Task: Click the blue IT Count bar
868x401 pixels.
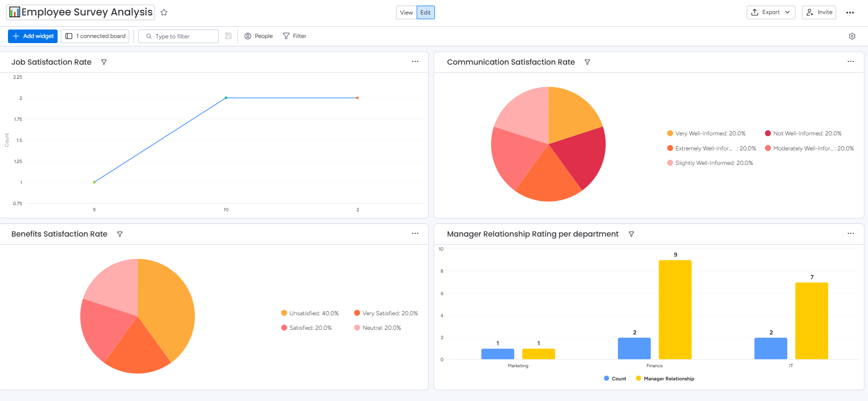Action: click(771, 349)
